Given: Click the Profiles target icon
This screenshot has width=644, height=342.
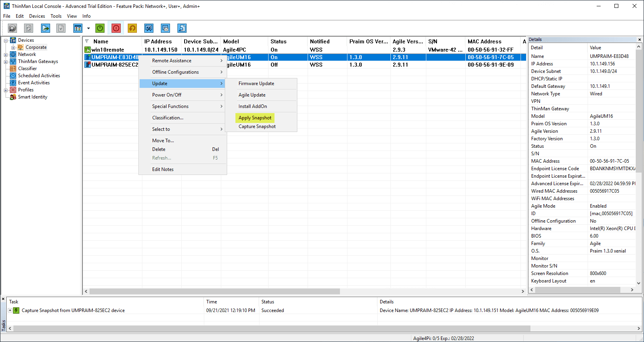Looking at the screenshot, I should 13,90.
